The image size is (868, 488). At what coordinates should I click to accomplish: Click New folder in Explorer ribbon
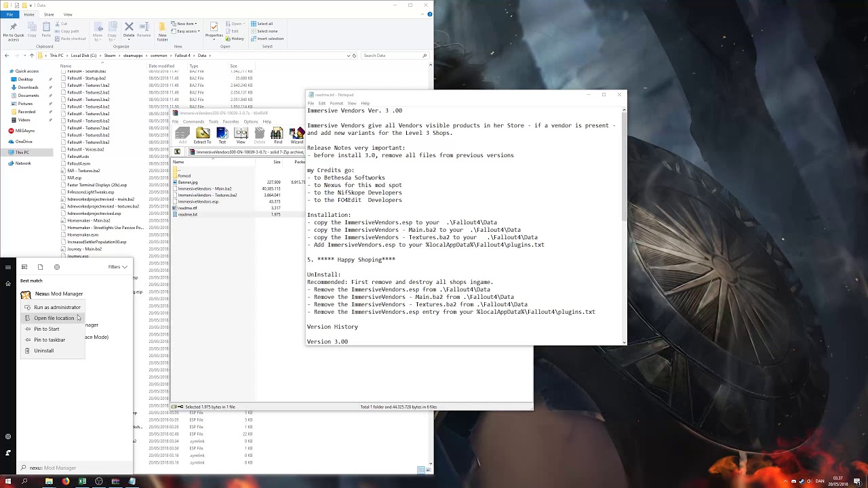coord(163,32)
